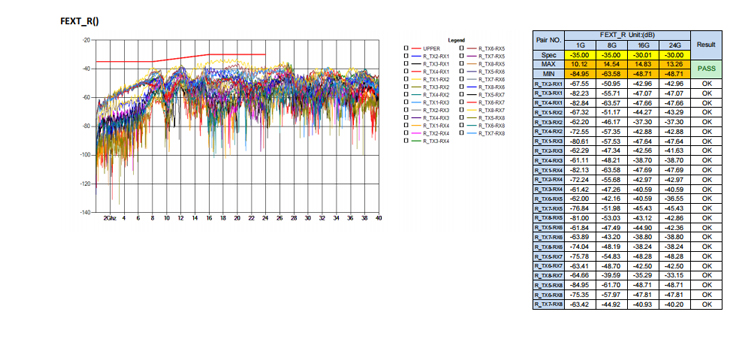
Task: Select the 1G column header
Action: coord(580,45)
